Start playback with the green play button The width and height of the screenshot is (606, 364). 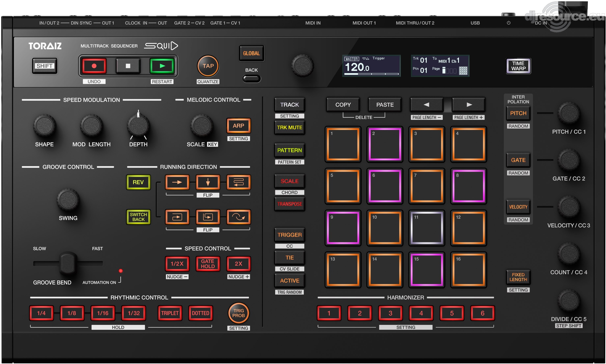click(162, 66)
